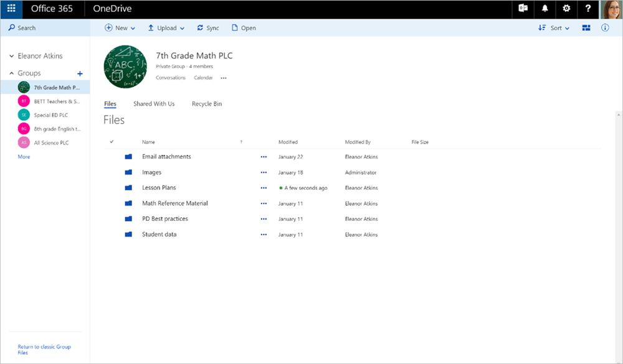
Task: Click the search icon in the sidebar
Action: (x=11, y=27)
